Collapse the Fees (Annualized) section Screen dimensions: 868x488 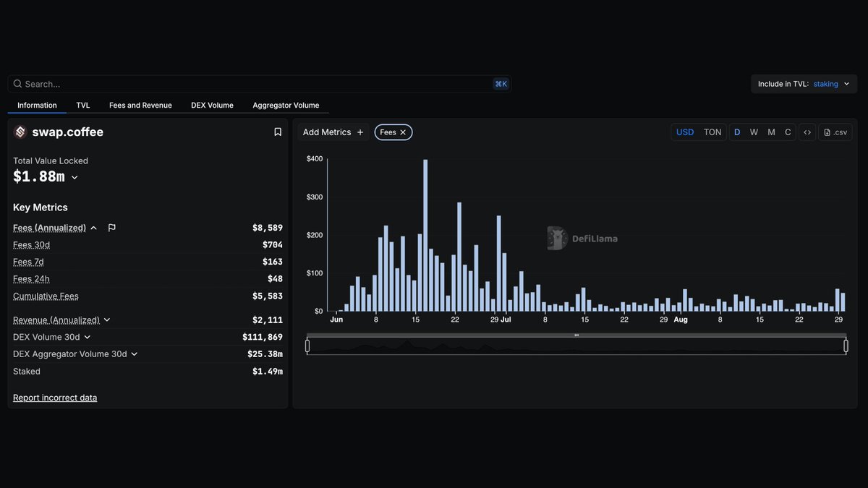(x=93, y=228)
